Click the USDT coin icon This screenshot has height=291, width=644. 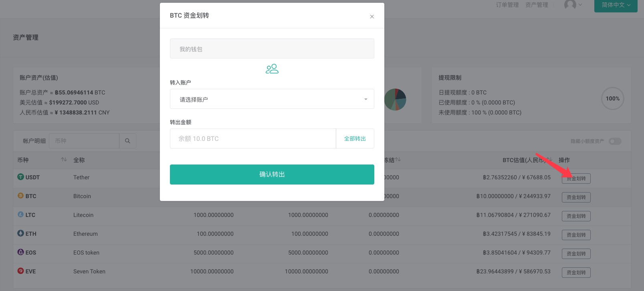tap(20, 177)
